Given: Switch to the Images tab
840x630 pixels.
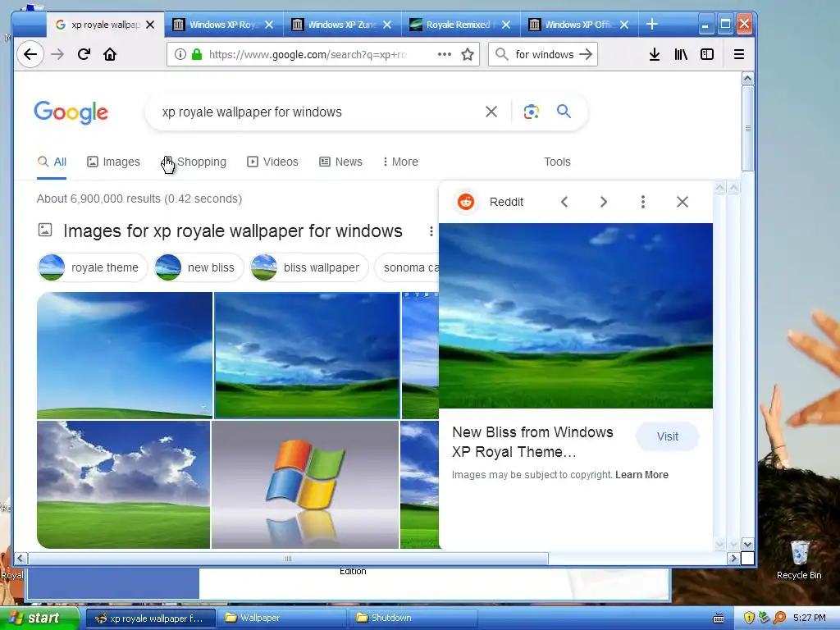Looking at the screenshot, I should click(113, 162).
